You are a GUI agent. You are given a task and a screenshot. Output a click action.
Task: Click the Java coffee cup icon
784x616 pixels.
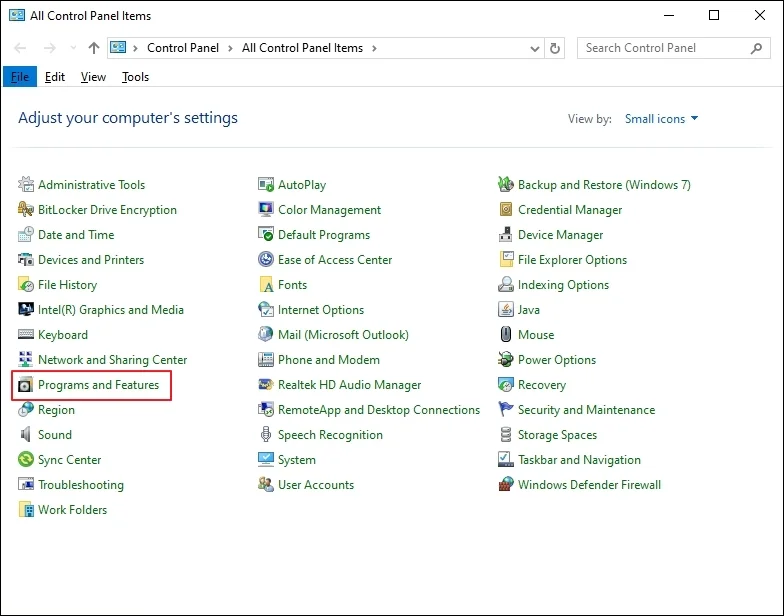506,310
